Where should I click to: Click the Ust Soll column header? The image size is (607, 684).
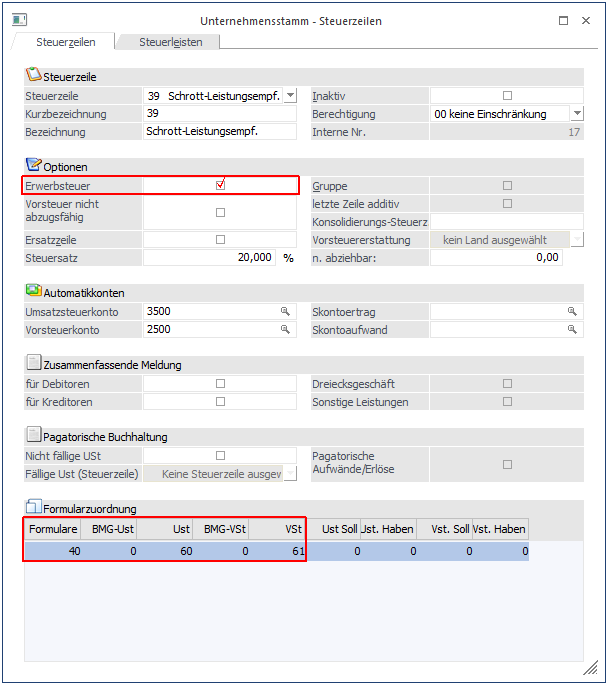[x=333, y=529]
